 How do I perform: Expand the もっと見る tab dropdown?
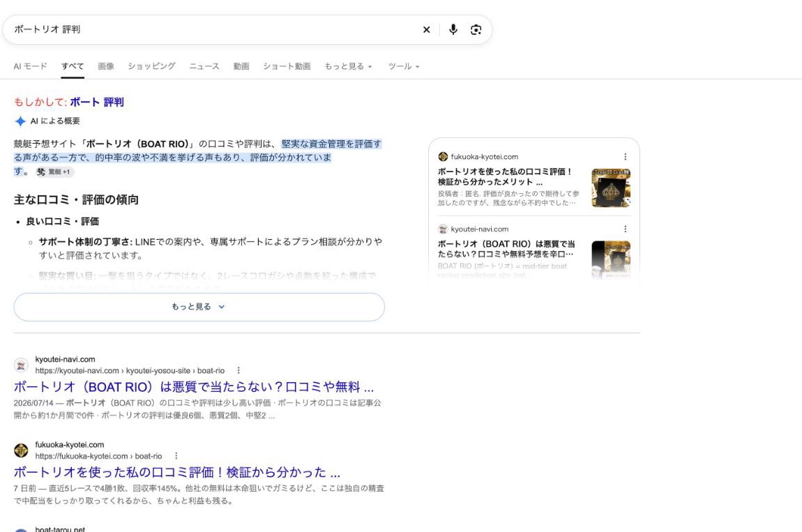point(348,66)
